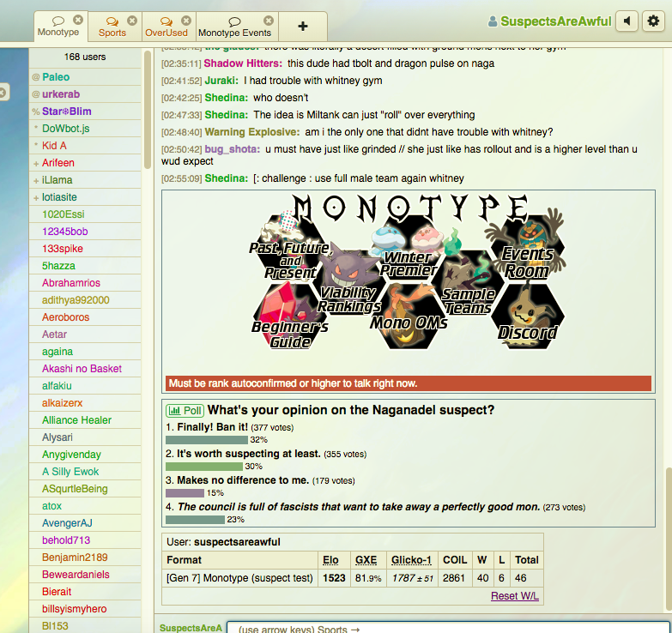
Task: Click the GXE column header
Action: pyautogui.click(x=366, y=560)
